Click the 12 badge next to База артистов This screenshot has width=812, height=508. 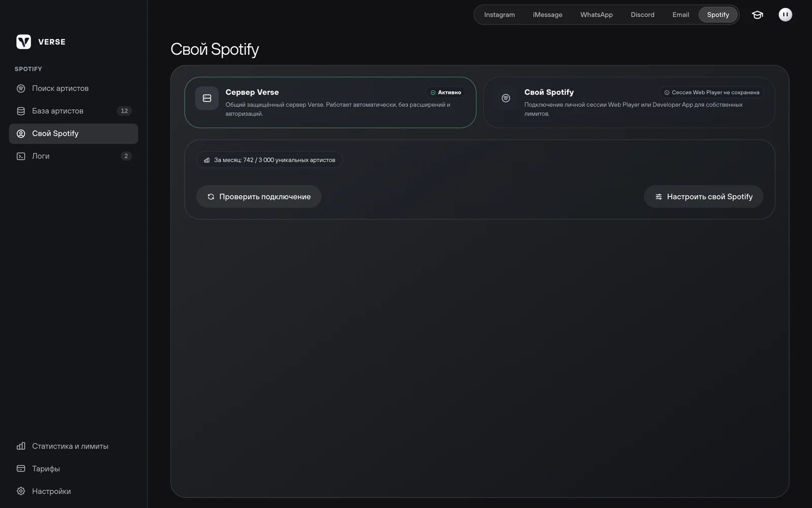tap(124, 111)
